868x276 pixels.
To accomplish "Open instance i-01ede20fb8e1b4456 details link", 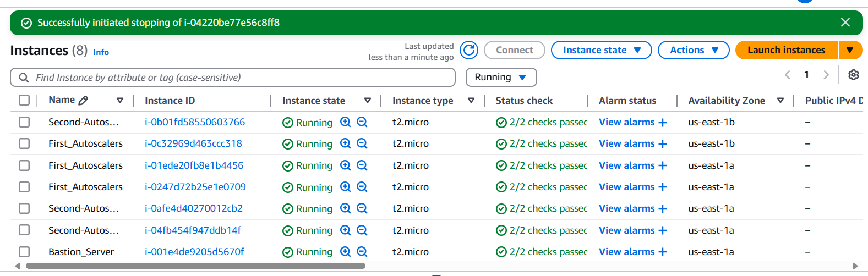I will (x=194, y=165).
